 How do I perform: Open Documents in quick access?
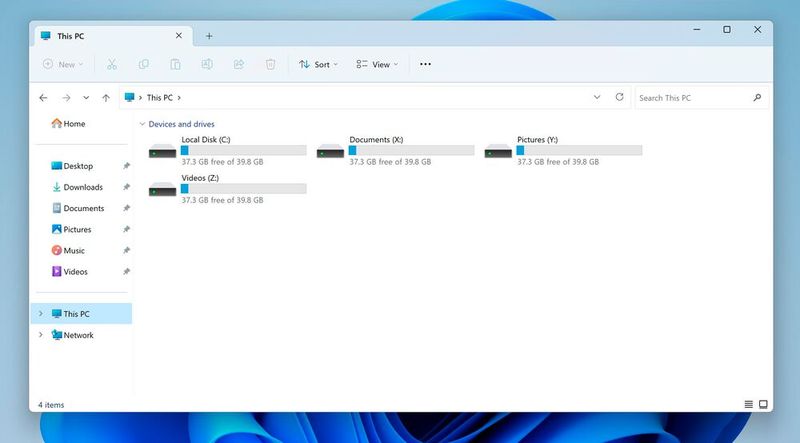(x=78, y=208)
